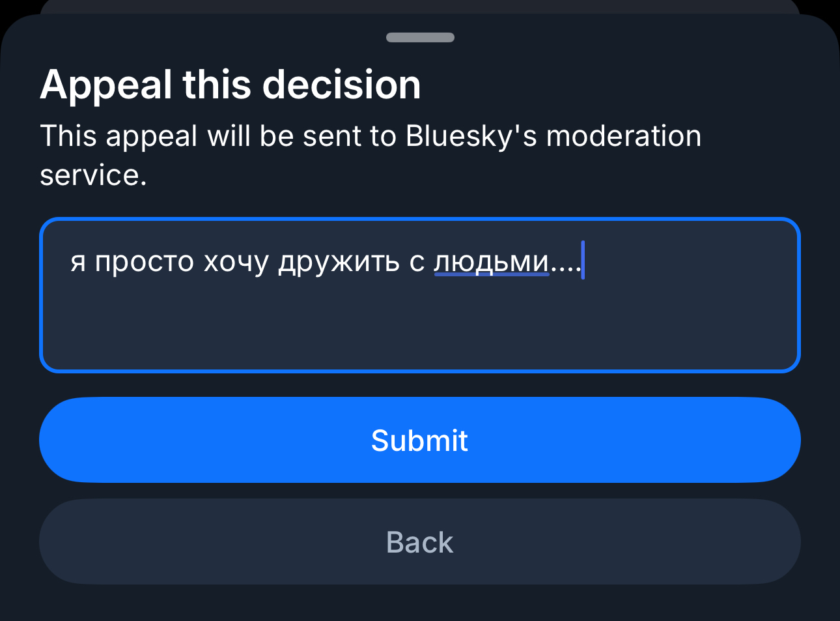
Task: Click "This appeal will be sent" text
Action: point(217,137)
